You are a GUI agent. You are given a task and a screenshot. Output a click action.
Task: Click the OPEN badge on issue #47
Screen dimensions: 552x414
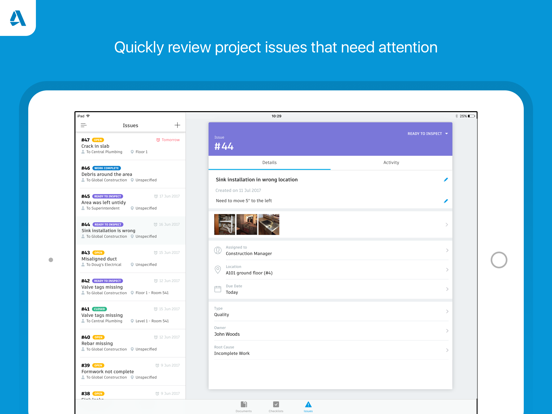click(x=98, y=140)
